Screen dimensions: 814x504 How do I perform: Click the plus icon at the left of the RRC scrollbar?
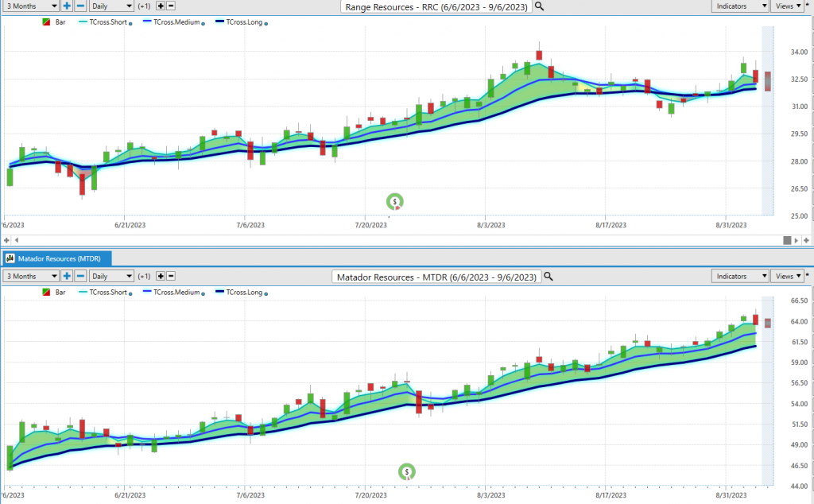pos(6,240)
